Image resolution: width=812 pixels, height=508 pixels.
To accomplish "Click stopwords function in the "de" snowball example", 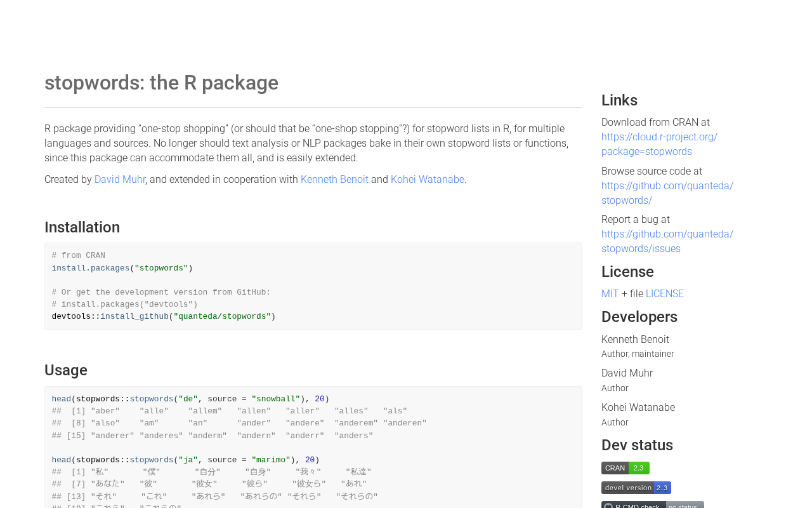I will pyautogui.click(x=152, y=399).
